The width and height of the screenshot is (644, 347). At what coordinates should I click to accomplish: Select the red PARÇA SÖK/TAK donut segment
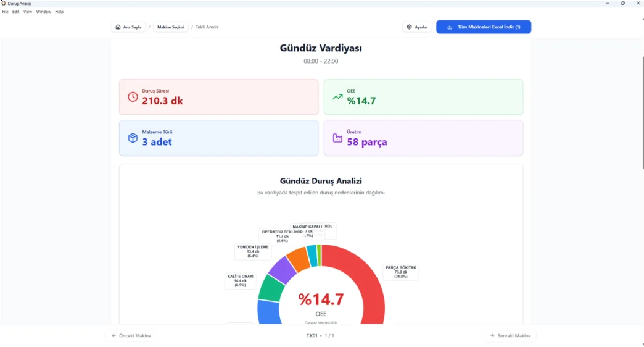(x=365, y=278)
